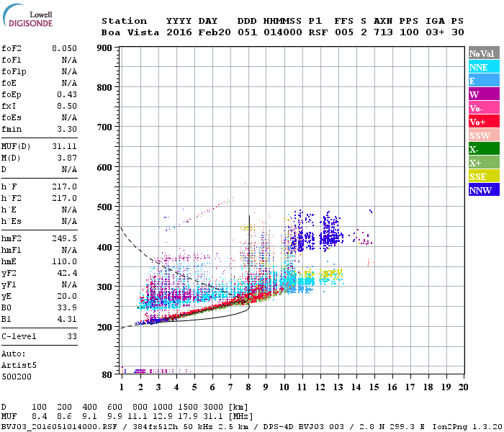Click the foF1 N/A value

69,60
